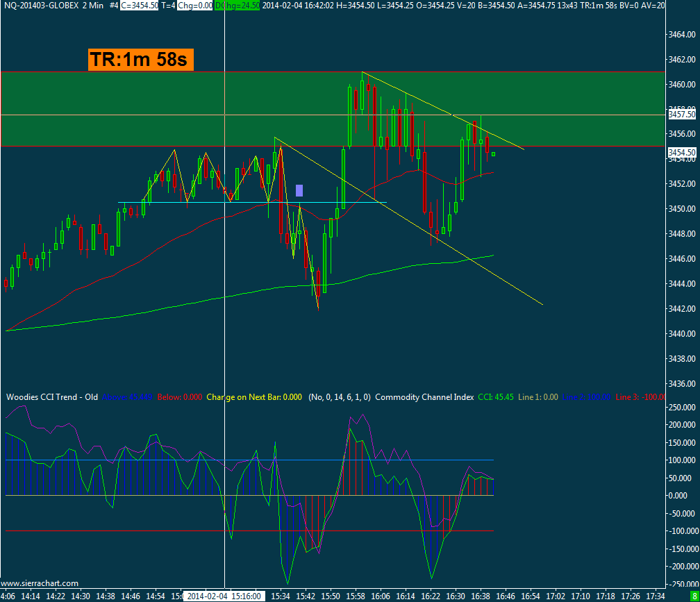Click the green DChg=24.50 header value
700x602 pixels.
(x=237, y=6)
